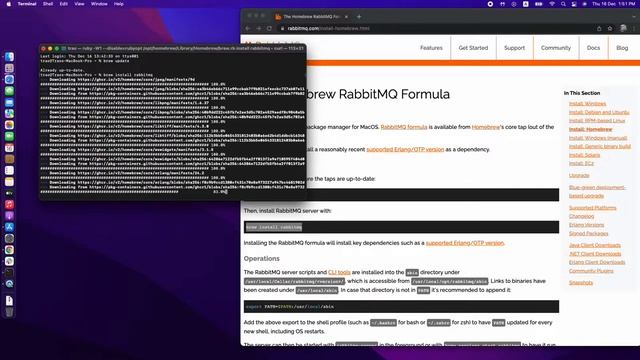The width and height of the screenshot is (640, 360).
Task: Open the Snapshots sidebar link
Action: [x=581, y=282]
